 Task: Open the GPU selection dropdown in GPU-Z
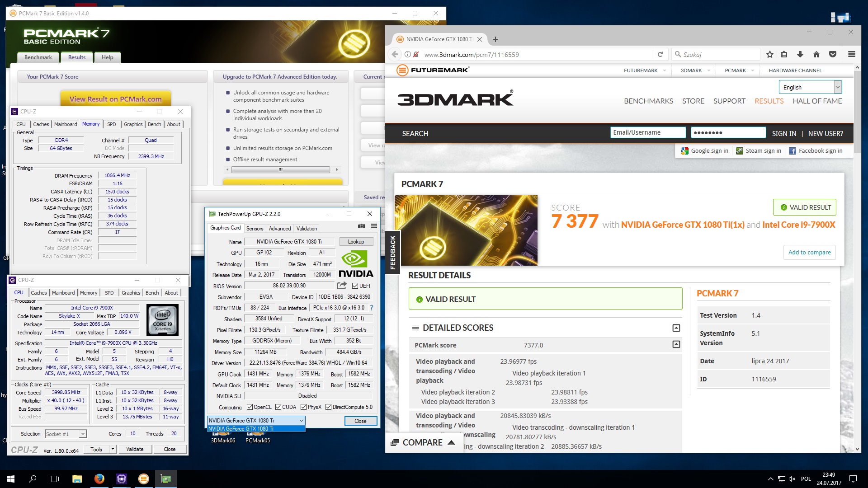click(256, 421)
